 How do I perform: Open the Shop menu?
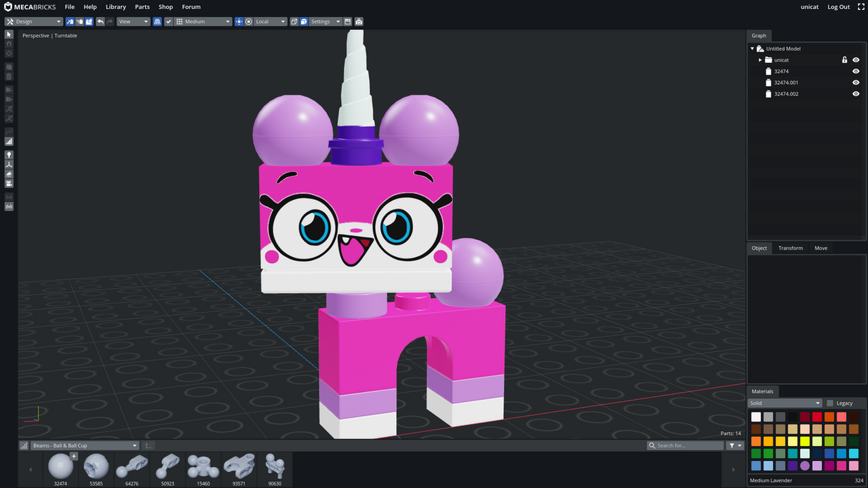point(166,7)
